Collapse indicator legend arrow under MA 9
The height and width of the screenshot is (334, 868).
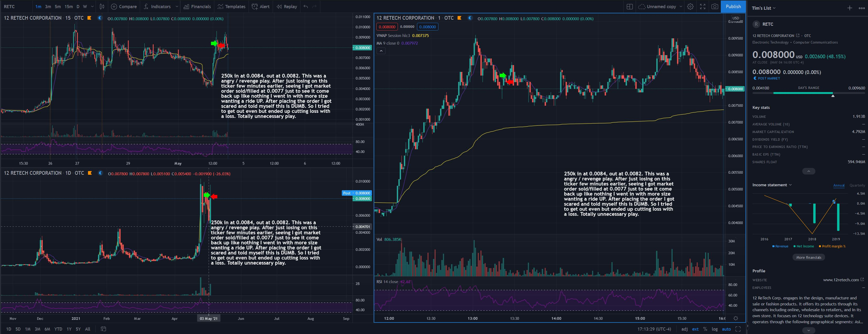pos(381,51)
